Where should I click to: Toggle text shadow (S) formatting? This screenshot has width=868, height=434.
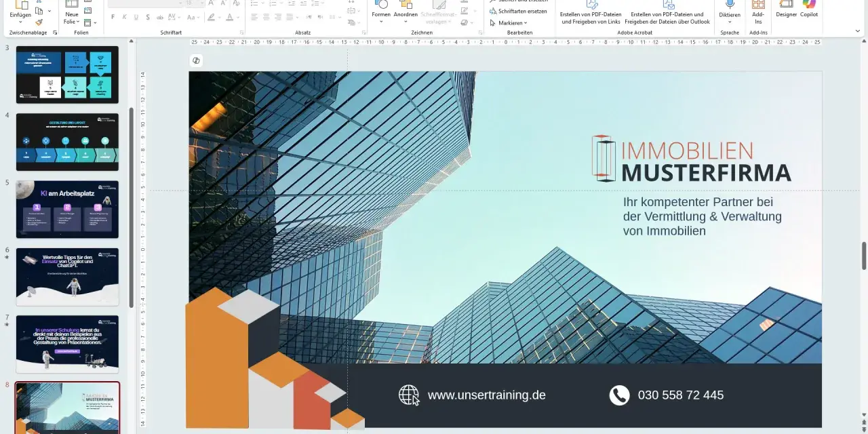148,17
